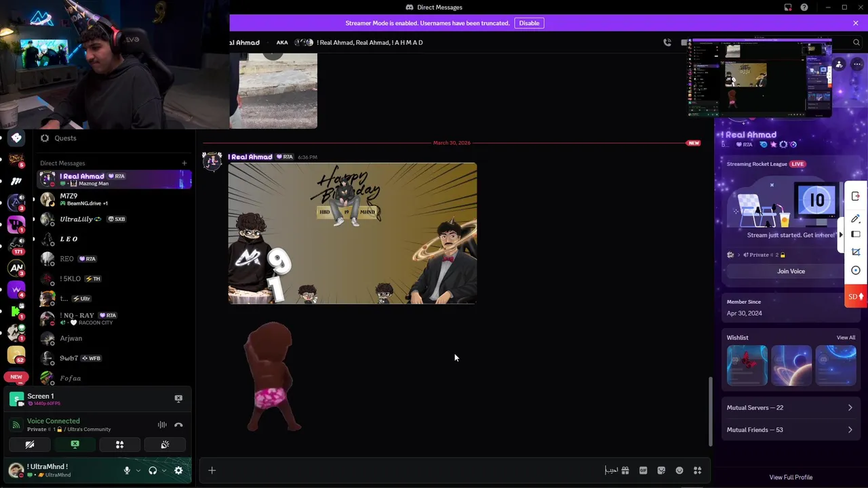Start a voice call with Real Ahmad

tap(667, 42)
